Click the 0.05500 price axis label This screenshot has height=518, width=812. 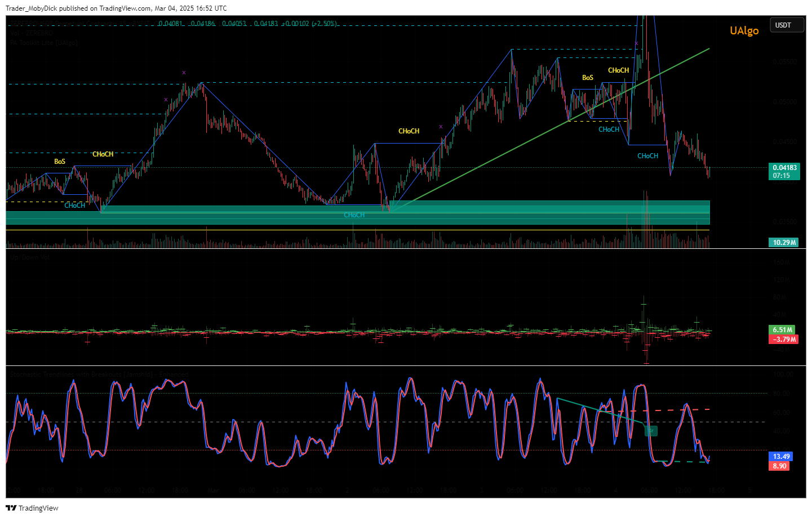coord(785,62)
